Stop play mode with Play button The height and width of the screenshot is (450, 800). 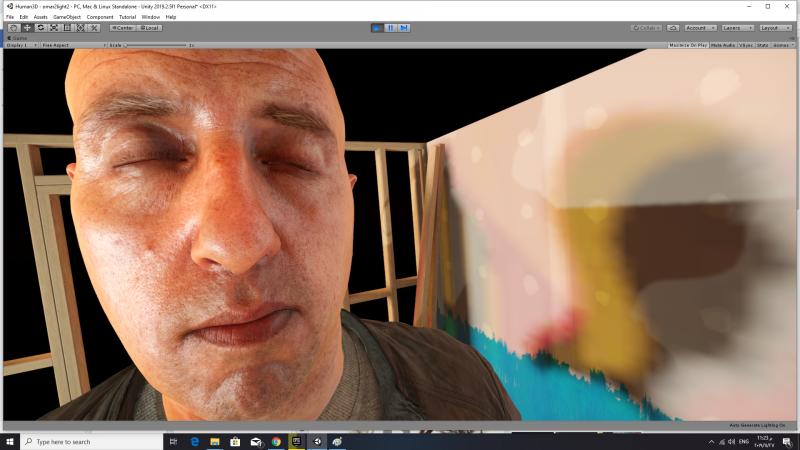click(377, 28)
